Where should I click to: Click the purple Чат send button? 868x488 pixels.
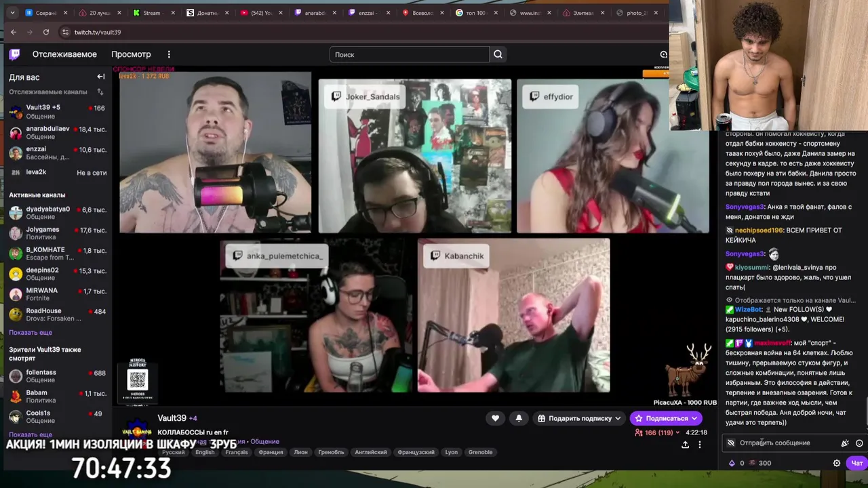click(856, 463)
